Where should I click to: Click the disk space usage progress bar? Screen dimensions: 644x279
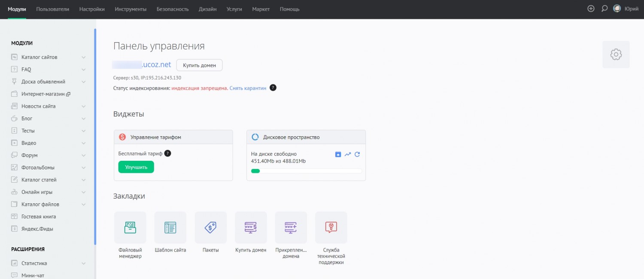pyautogui.click(x=306, y=171)
